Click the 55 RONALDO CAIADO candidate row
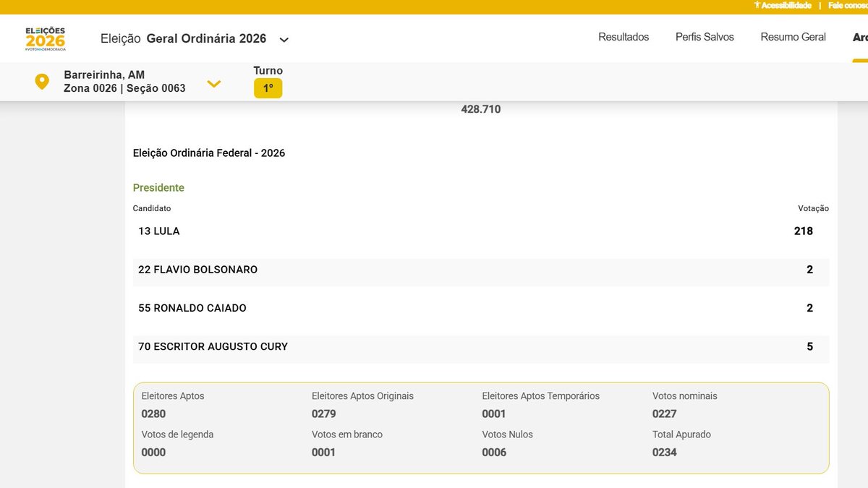The image size is (868, 488). [x=481, y=308]
